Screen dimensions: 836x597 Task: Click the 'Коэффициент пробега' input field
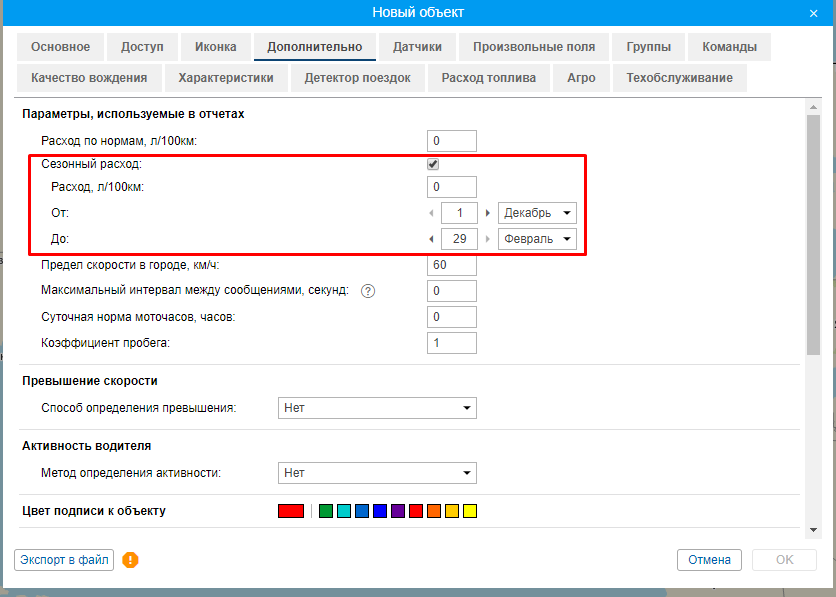[451, 343]
